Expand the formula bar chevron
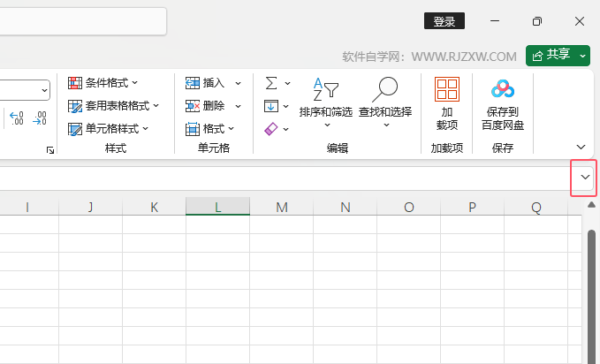600x364 pixels. coord(585,178)
